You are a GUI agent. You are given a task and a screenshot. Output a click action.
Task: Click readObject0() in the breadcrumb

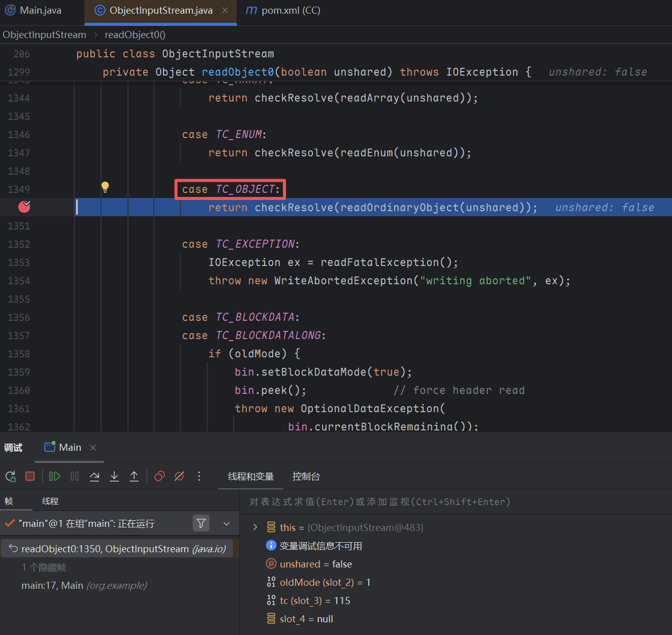click(x=135, y=35)
